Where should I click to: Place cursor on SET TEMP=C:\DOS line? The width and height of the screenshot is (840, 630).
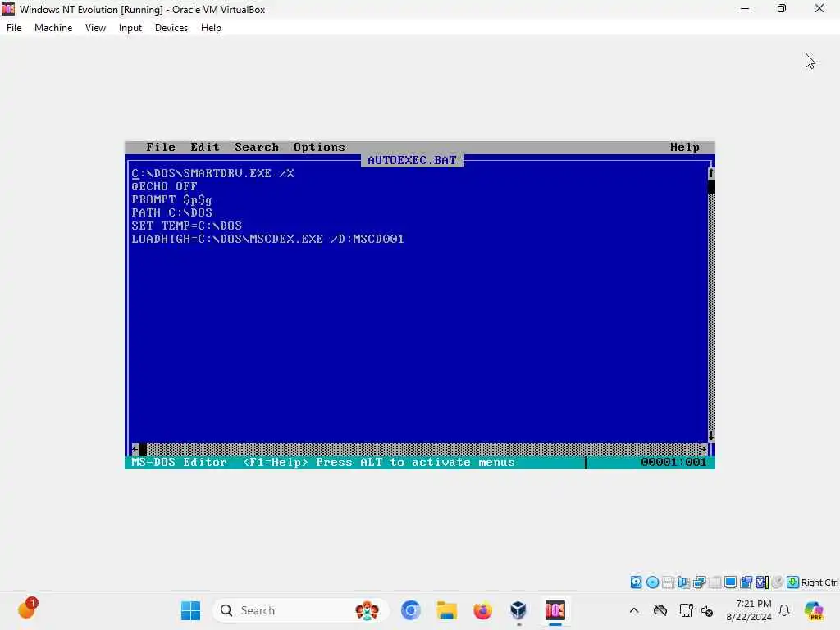tap(186, 226)
